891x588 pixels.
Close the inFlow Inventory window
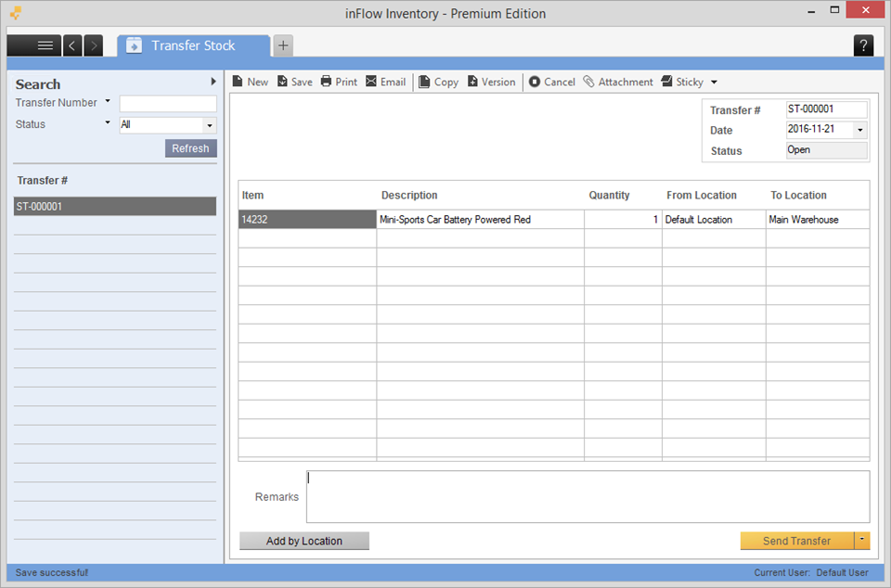[865, 9]
